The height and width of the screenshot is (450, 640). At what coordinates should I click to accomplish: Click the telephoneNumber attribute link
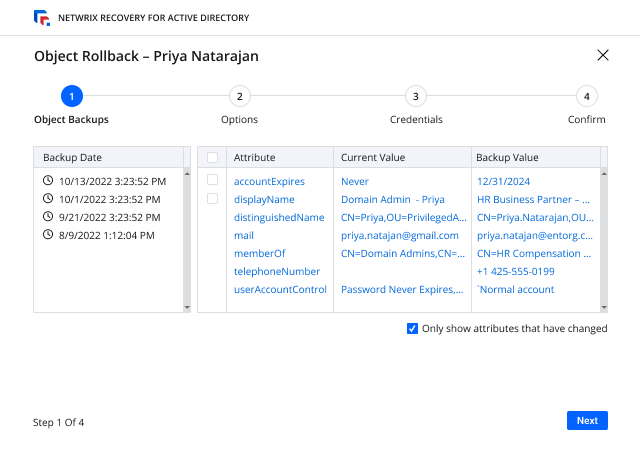click(x=277, y=271)
